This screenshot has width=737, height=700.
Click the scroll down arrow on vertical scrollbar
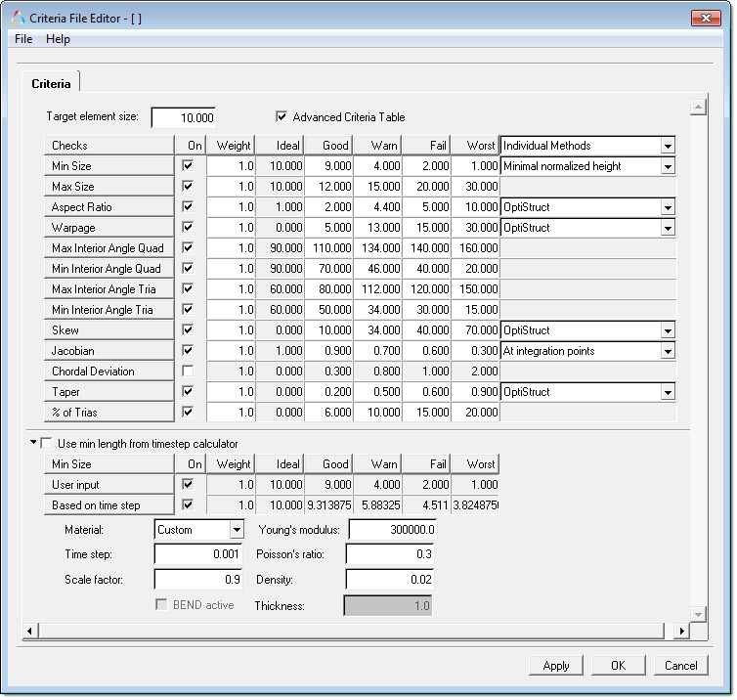[698, 614]
